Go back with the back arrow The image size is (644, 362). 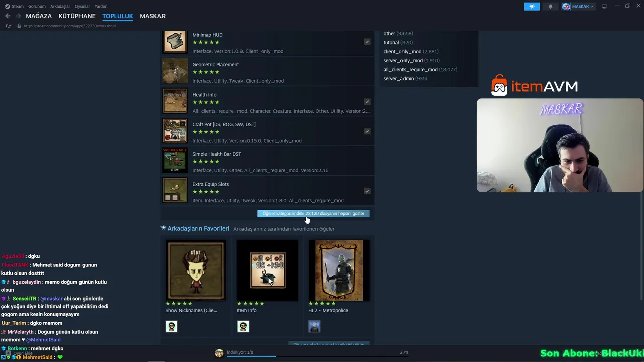click(8, 16)
